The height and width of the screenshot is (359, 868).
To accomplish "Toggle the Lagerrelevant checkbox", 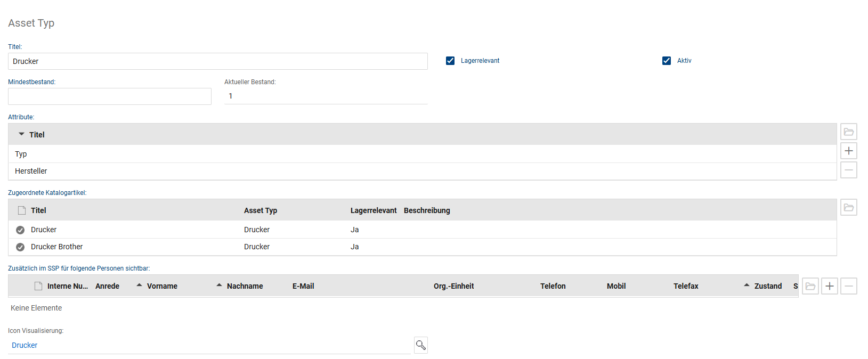I will click(450, 61).
